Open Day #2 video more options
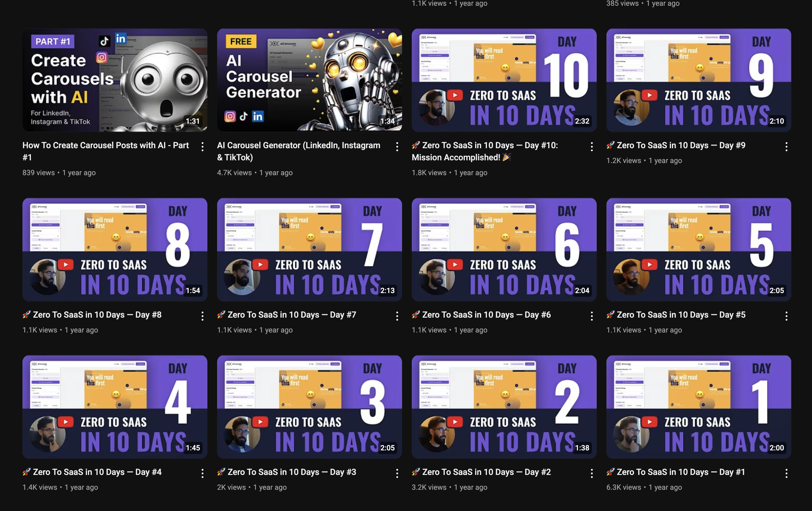Screen dimensions: 812x511 tap(592, 473)
